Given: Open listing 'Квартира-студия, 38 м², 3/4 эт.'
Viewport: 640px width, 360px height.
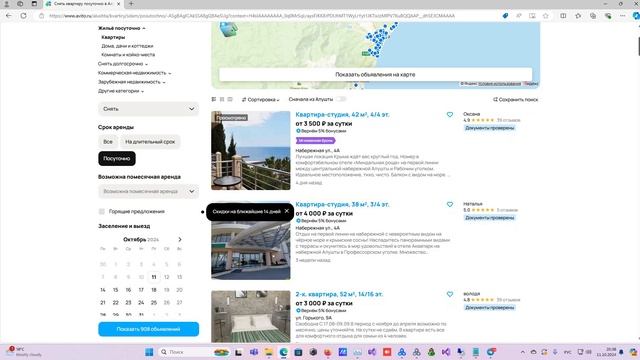Looking at the screenshot, I should point(342,204).
